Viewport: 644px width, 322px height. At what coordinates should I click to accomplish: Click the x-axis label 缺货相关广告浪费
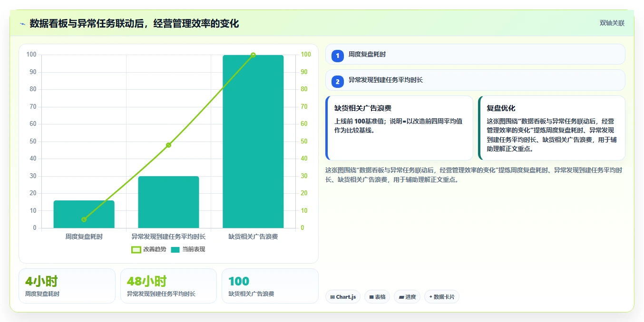(253, 236)
